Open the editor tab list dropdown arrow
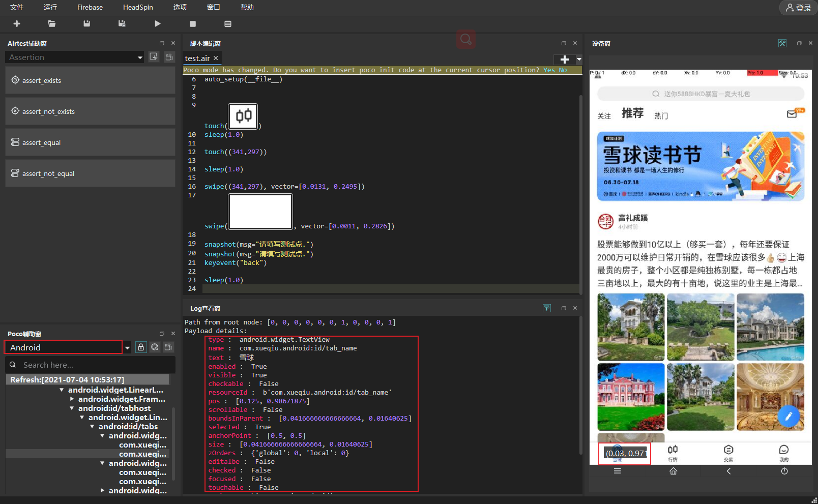818x504 pixels. [x=579, y=60]
